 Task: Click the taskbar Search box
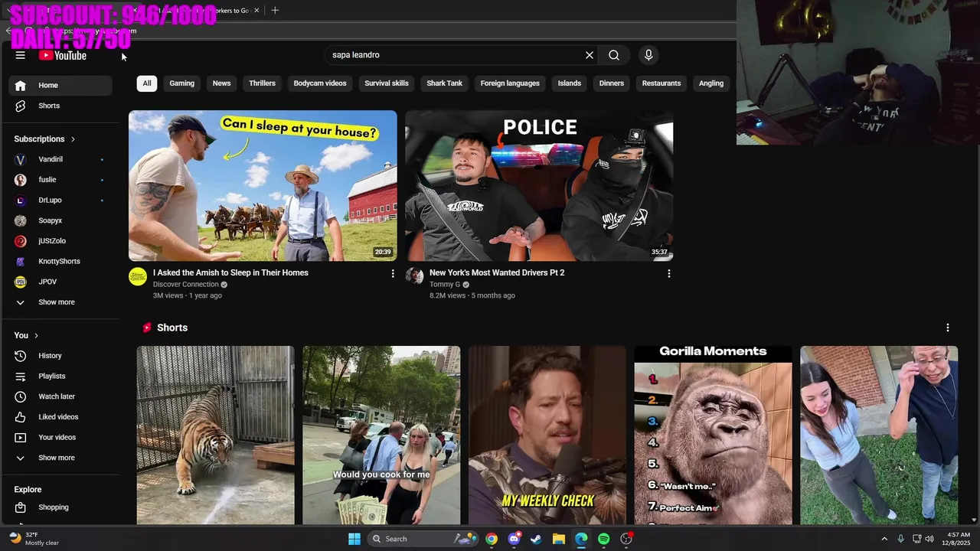click(423, 539)
